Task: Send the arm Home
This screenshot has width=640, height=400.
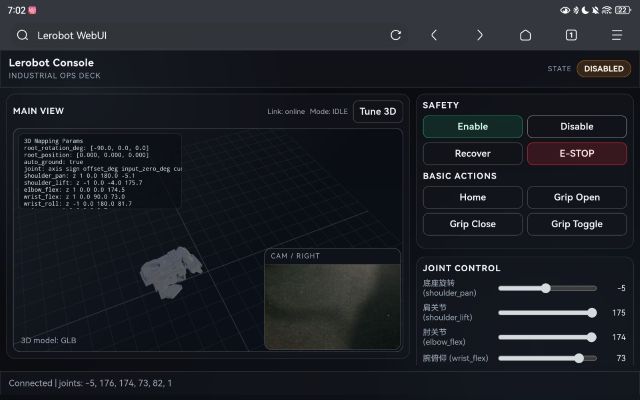Action: click(472, 198)
